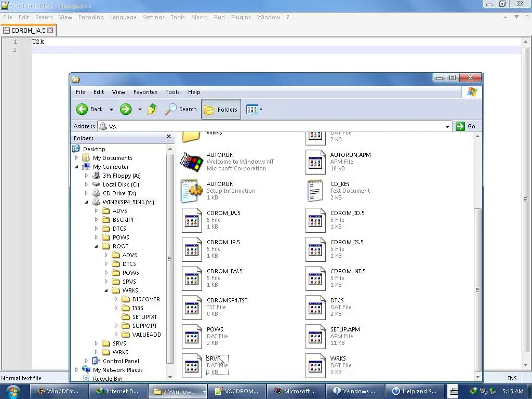Go up one folder level icon
The image size is (532, 399).
[x=152, y=109]
